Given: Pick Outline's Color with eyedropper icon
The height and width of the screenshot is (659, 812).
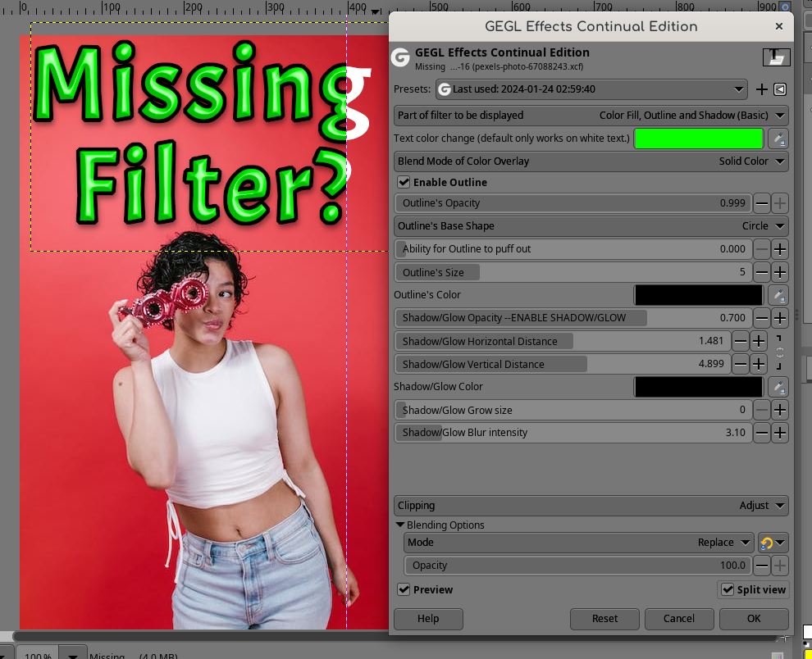Looking at the screenshot, I should pyautogui.click(x=778, y=295).
